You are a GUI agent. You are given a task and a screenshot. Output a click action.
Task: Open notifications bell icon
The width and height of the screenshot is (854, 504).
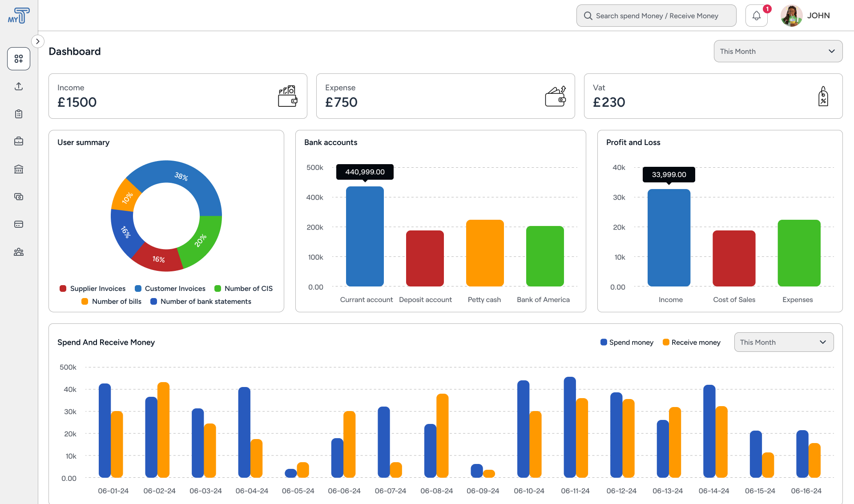click(x=756, y=16)
